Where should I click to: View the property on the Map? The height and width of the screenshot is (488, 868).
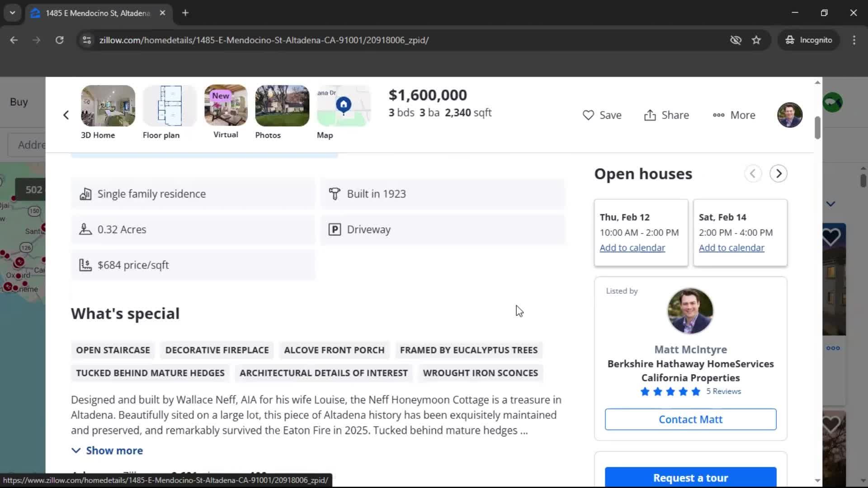(343, 106)
